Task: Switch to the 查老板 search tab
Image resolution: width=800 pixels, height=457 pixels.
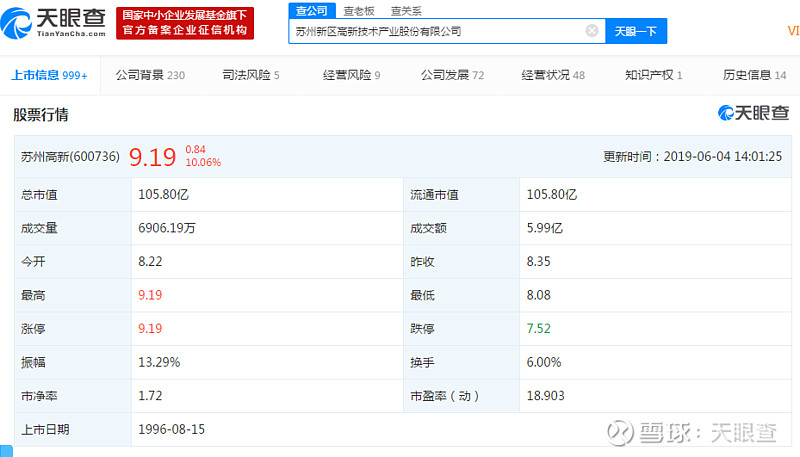Action: click(359, 11)
